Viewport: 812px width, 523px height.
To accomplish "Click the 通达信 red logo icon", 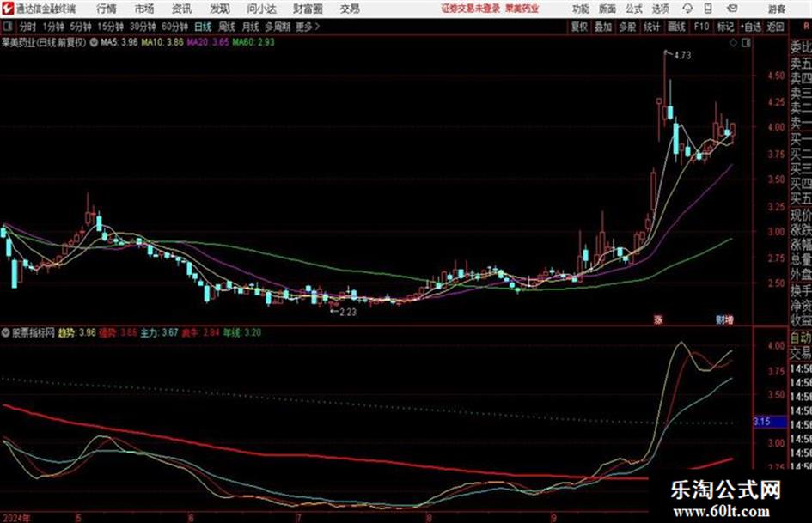I will pos(8,9).
